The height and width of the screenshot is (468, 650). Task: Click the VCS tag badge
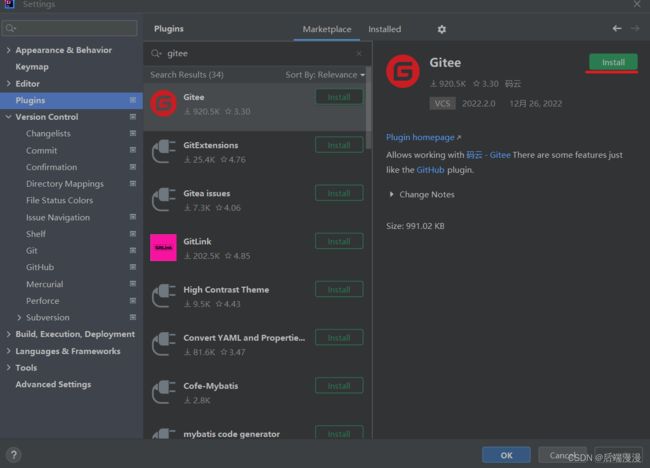(442, 103)
